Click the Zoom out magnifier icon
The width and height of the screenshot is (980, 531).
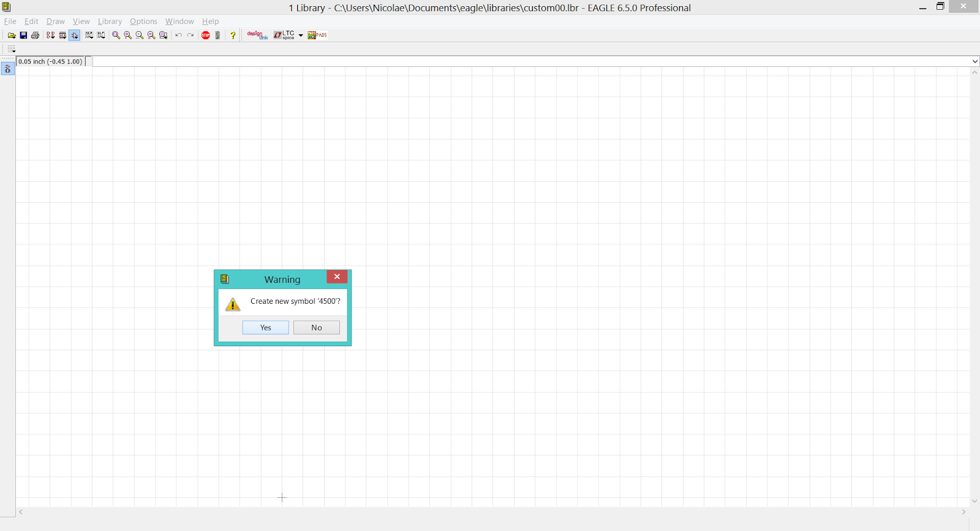click(140, 36)
